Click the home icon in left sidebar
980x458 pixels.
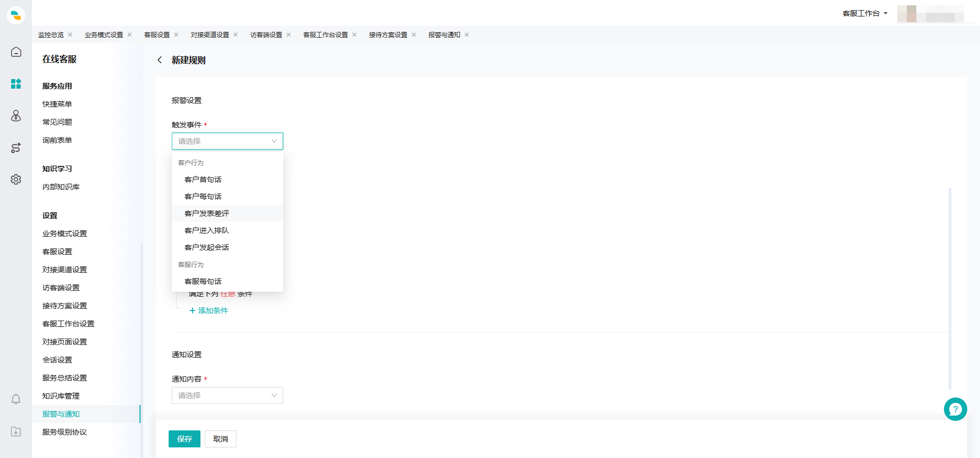(x=16, y=52)
